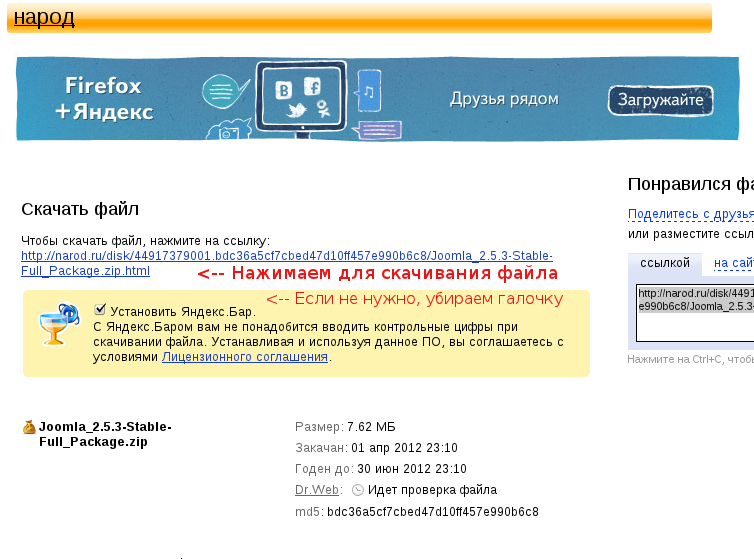Click the Dr.Web label link
Image resolution: width=754 pixels, height=559 pixels.
pyautogui.click(x=317, y=490)
